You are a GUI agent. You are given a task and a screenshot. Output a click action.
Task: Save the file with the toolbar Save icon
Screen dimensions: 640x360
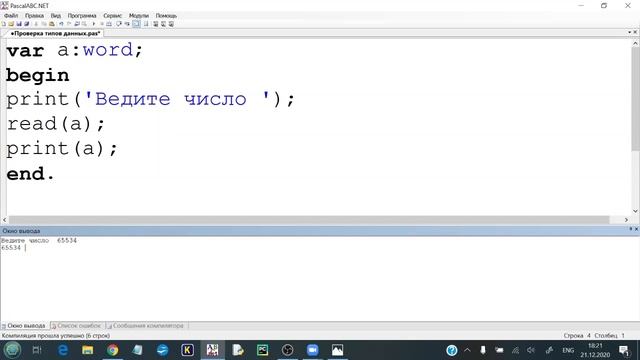(19, 24)
